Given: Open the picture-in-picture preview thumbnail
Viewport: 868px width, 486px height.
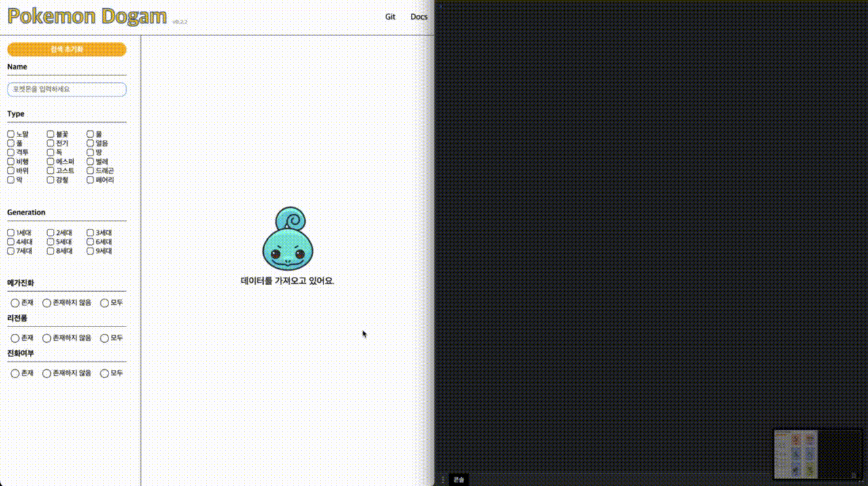Looking at the screenshot, I should click(x=818, y=453).
